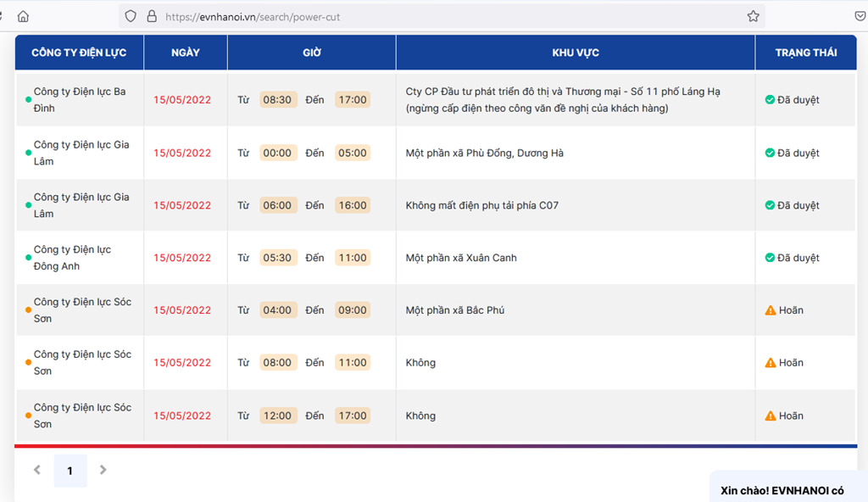
Task: Click the TRẠNG THÁI column header
Action: click(x=806, y=53)
